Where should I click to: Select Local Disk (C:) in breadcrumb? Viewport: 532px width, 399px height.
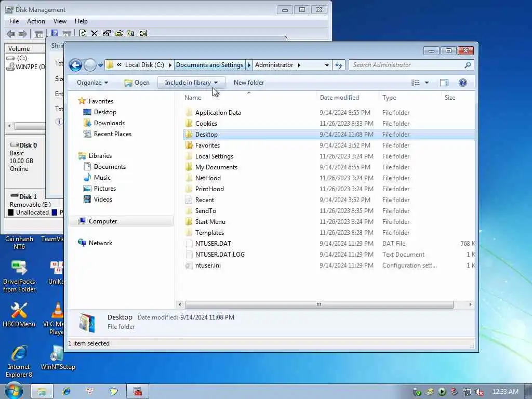click(x=144, y=65)
